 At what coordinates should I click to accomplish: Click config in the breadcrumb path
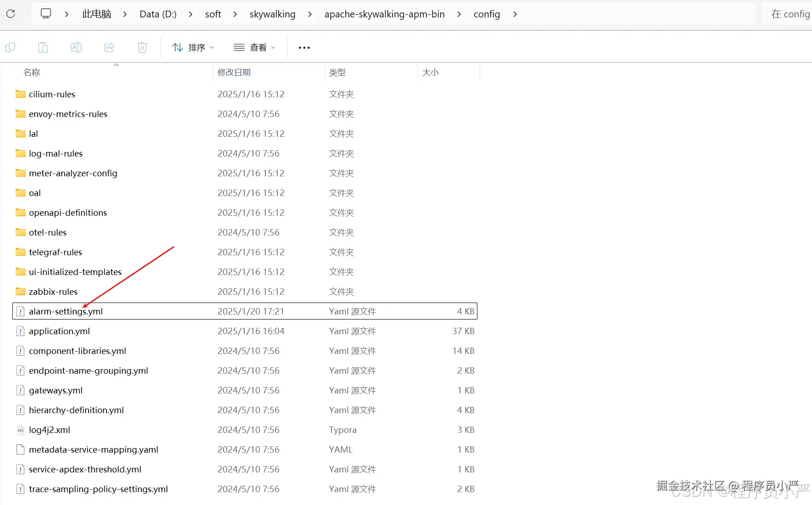tap(487, 14)
